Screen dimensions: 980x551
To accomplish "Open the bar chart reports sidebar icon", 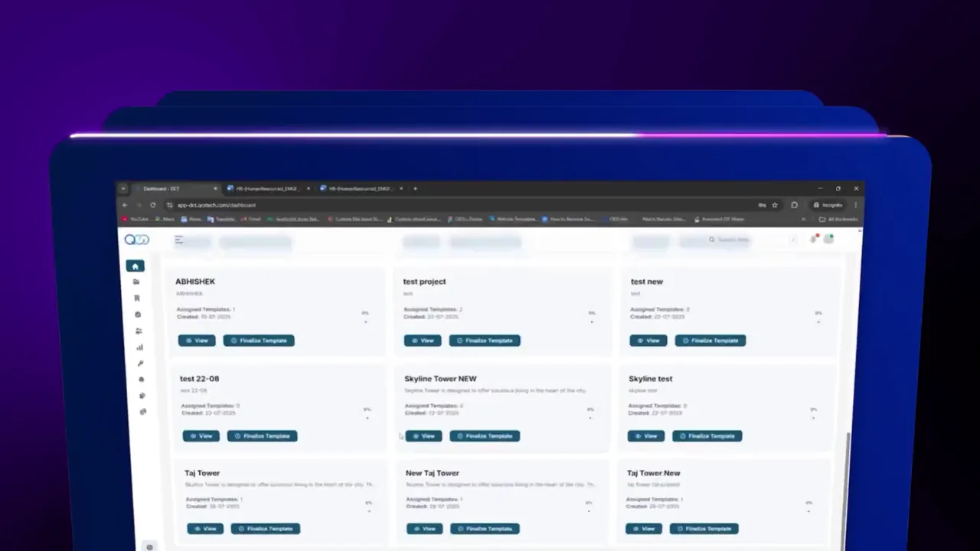I will 139,347.
